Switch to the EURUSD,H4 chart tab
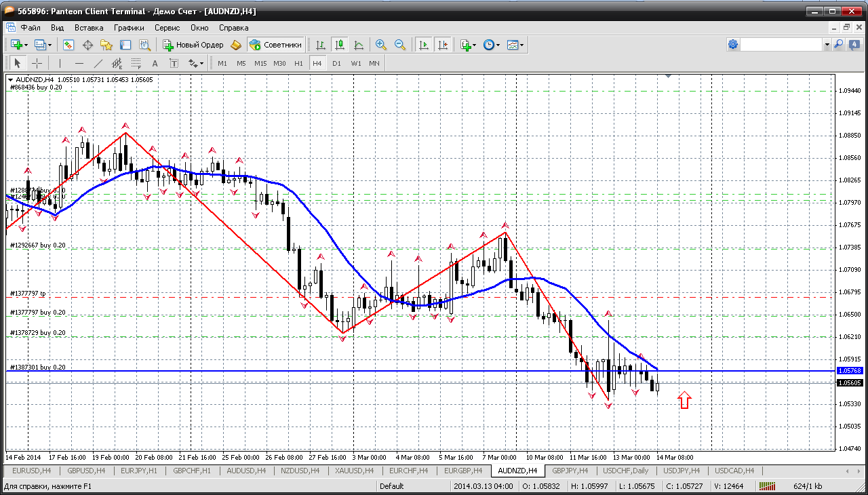 32,471
